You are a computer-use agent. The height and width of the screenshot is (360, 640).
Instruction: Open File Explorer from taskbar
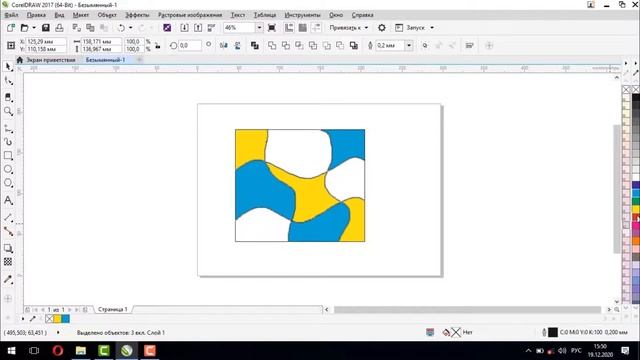click(x=81, y=351)
